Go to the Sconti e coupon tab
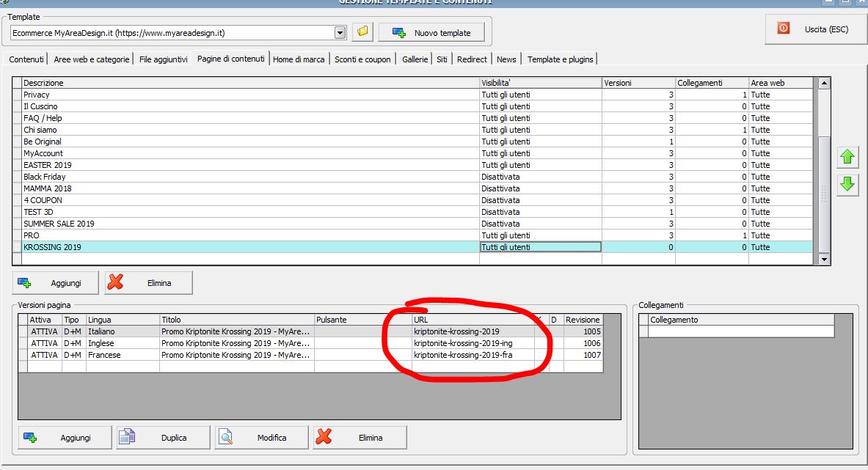The height and width of the screenshot is (470, 868). pyautogui.click(x=362, y=59)
